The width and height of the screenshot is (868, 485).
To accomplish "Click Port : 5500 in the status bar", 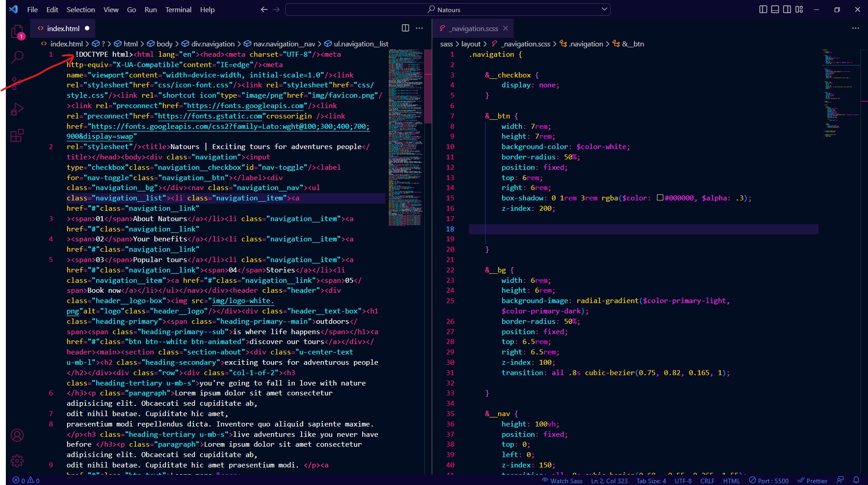I will click(x=769, y=480).
